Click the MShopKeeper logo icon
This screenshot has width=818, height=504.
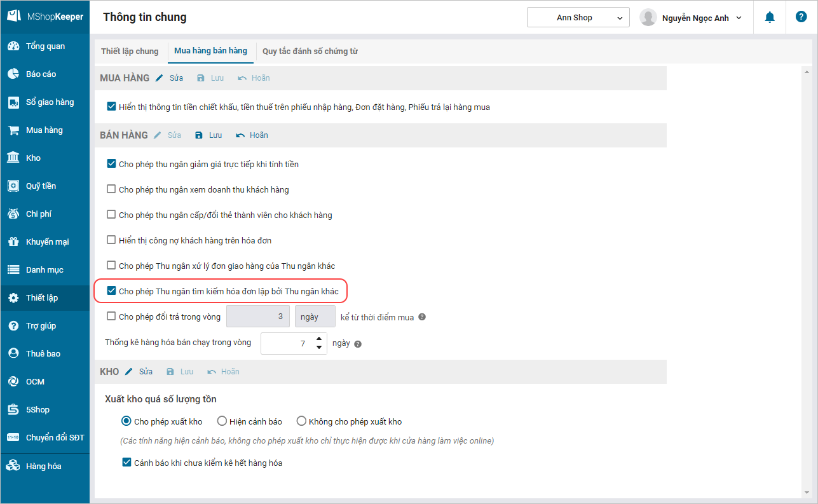click(x=13, y=17)
